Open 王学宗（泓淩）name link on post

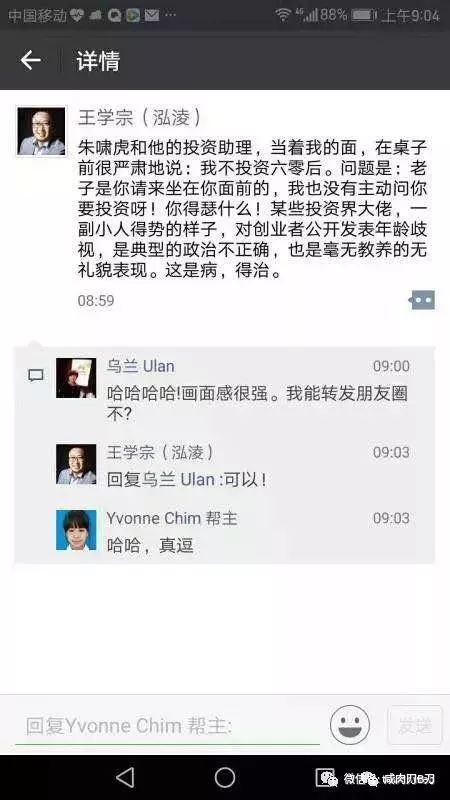point(139,117)
